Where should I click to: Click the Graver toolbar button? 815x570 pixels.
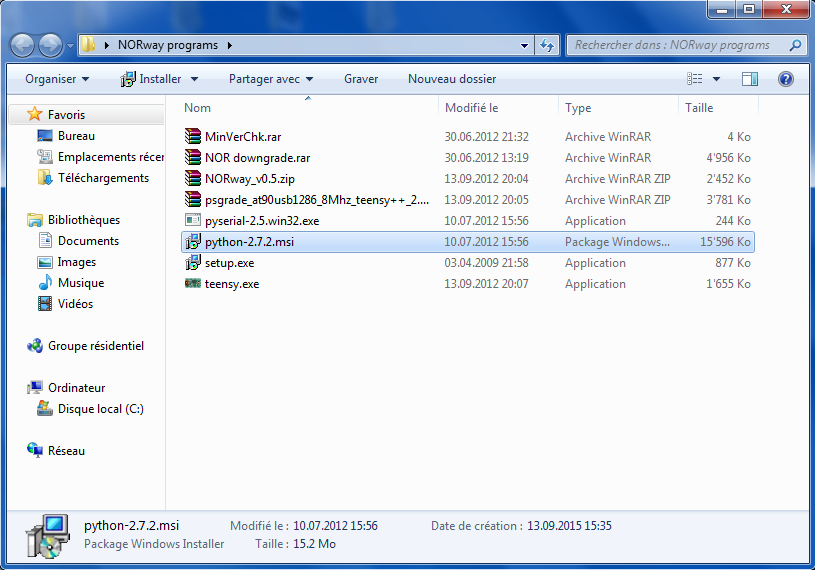point(361,79)
